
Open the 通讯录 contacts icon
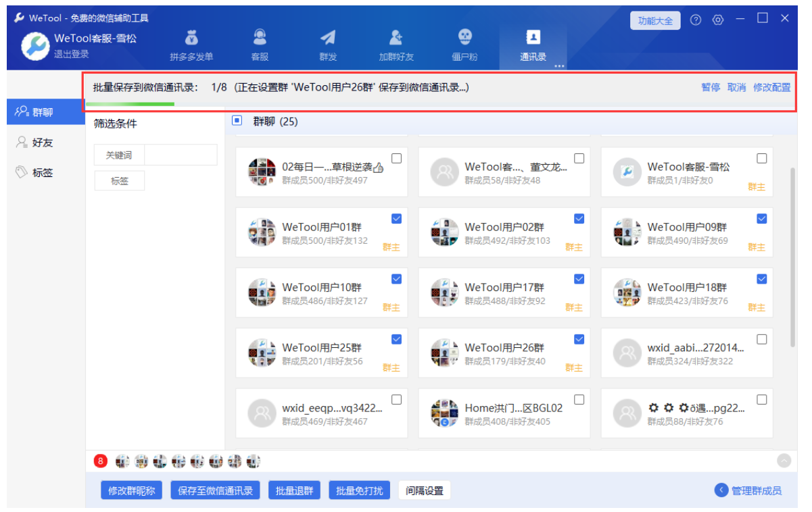click(533, 37)
